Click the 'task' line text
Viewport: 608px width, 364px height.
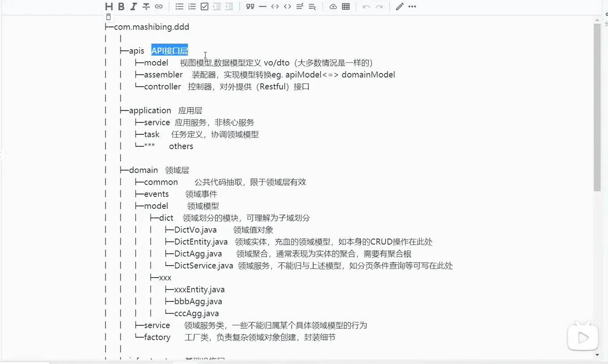pyautogui.click(x=152, y=134)
